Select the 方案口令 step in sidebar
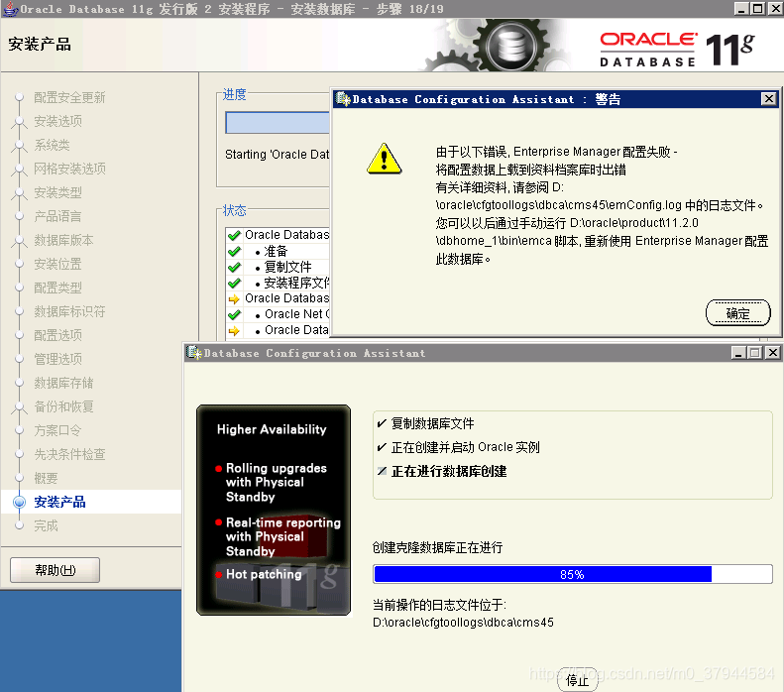Screen dimensions: 784x692 pos(57,430)
